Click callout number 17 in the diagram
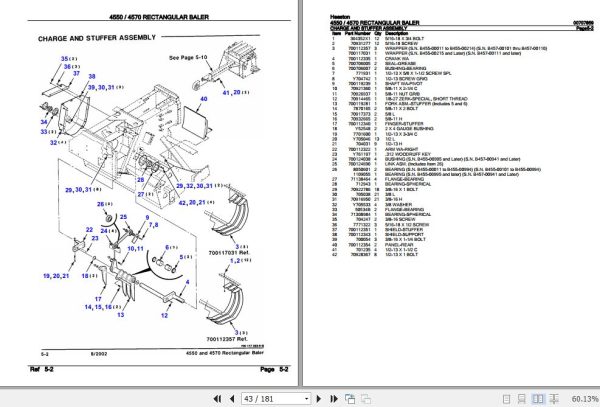The height and width of the screenshot is (407, 600). 98,299
